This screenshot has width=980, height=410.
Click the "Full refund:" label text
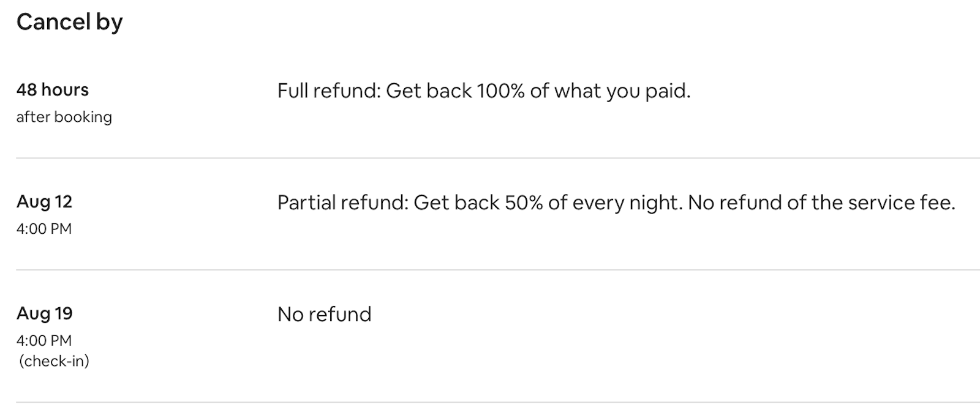coord(330,91)
